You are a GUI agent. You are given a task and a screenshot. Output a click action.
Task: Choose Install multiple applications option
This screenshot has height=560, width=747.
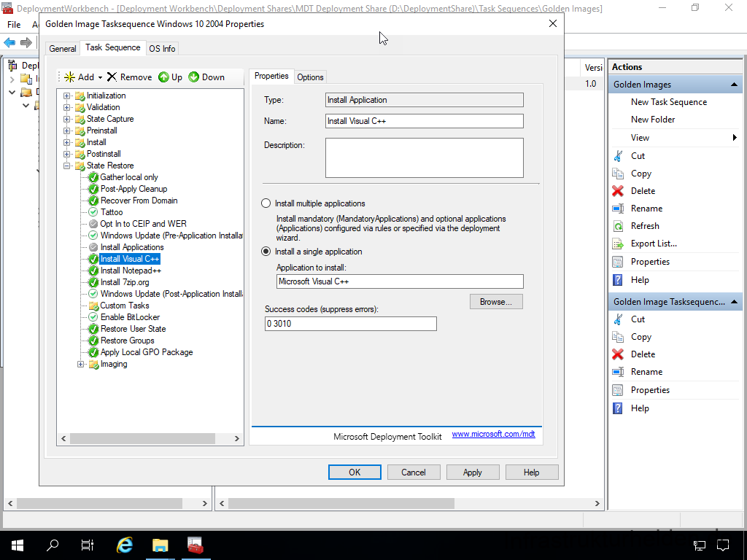pos(266,203)
